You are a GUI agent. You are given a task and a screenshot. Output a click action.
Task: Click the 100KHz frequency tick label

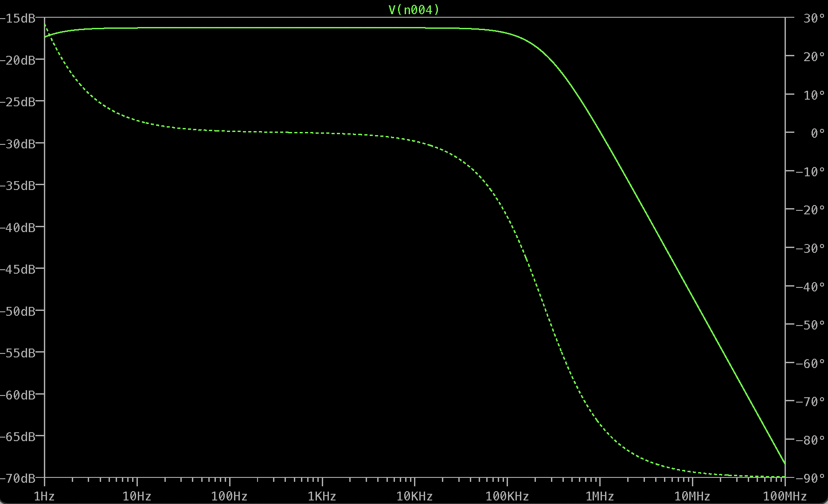click(507, 496)
